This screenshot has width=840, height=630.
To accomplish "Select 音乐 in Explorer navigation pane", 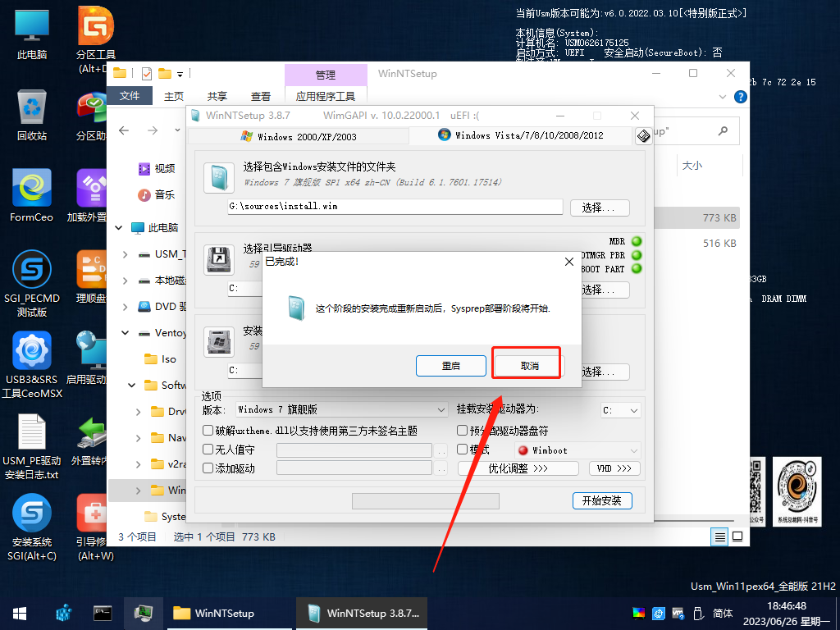I will [x=157, y=194].
